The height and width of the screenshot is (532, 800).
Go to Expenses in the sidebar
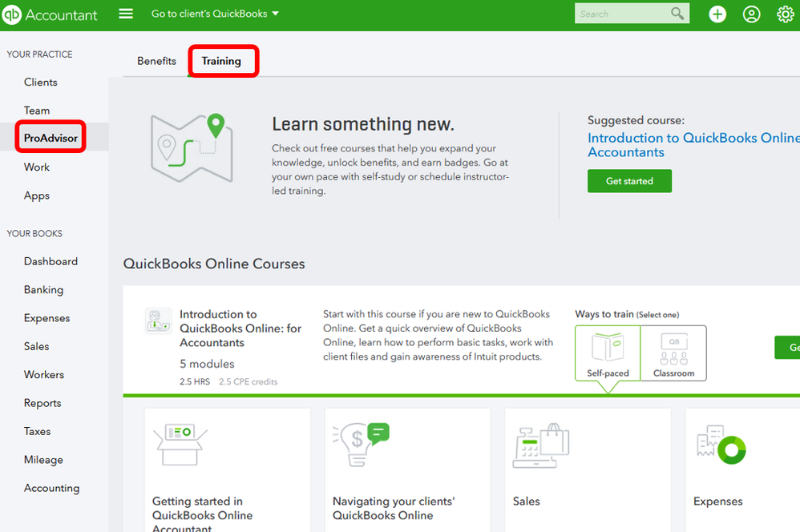pos(46,318)
